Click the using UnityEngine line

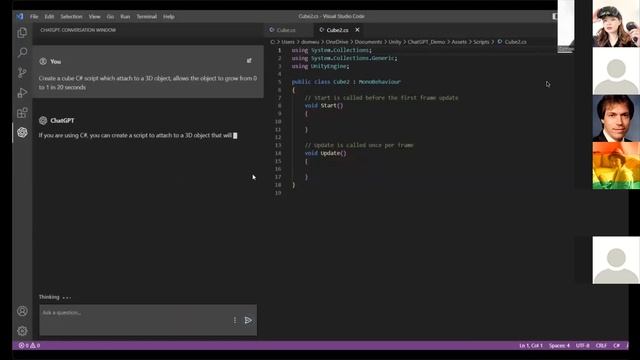[320, 66]
